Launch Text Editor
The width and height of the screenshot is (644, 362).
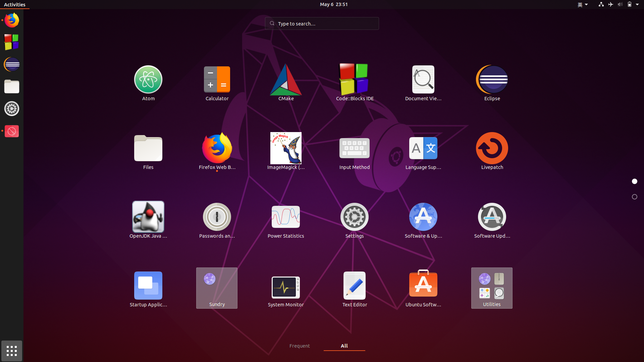tap(355, 289)
